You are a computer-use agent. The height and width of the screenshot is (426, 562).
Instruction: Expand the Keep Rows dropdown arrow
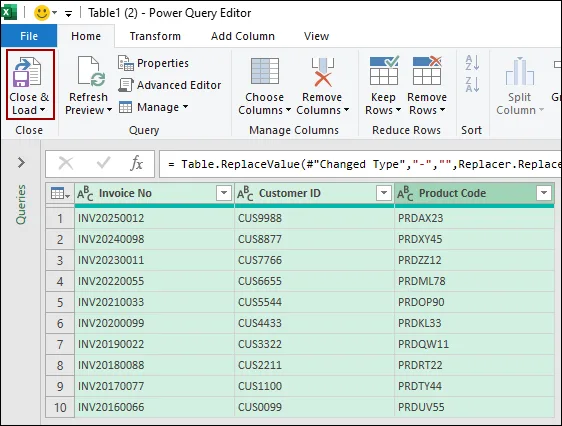398,110
